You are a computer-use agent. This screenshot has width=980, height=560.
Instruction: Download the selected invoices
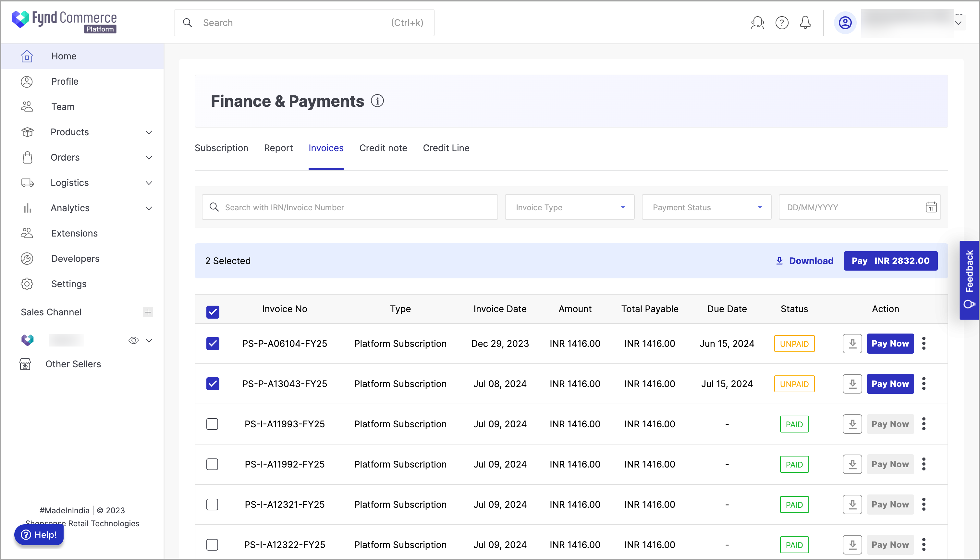pos(805,261)
